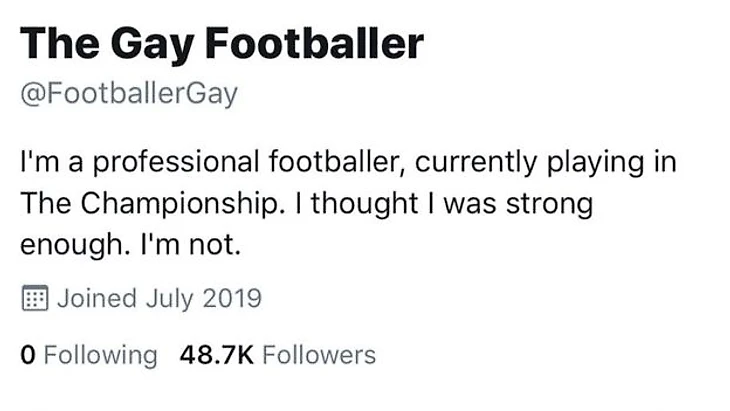Image resolution: width=730 pixels, height=411 pixels.
Task: Click the Joined July 2019 text
Action: 159,298
